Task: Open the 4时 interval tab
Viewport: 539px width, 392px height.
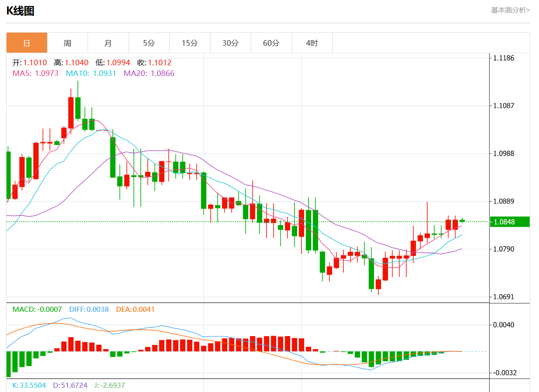Action: [x=312, y=43]
